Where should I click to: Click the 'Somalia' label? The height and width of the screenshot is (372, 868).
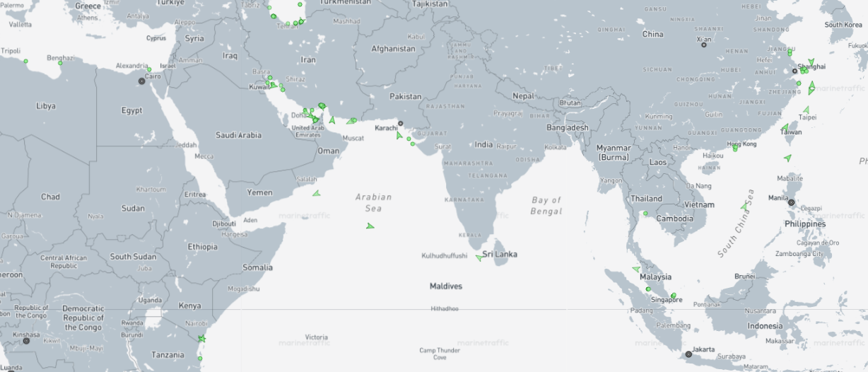[x=257, y=267]
